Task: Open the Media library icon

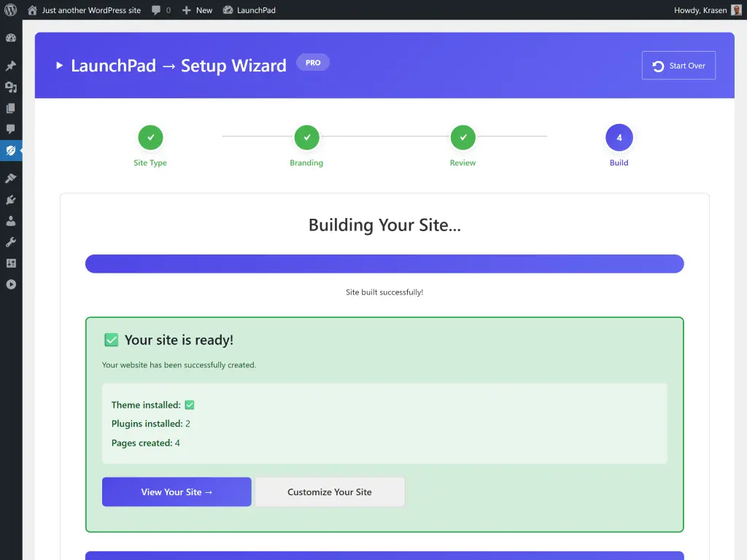Action: coord(11,87)
